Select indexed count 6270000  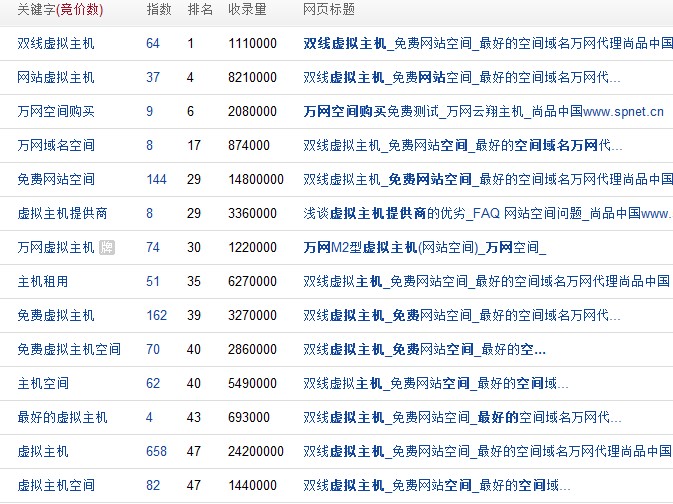[x=252, y=281]
